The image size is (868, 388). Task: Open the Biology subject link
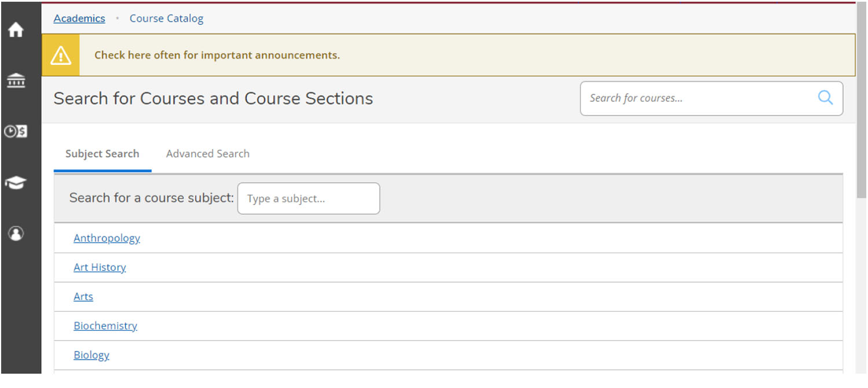click(91, 355)
